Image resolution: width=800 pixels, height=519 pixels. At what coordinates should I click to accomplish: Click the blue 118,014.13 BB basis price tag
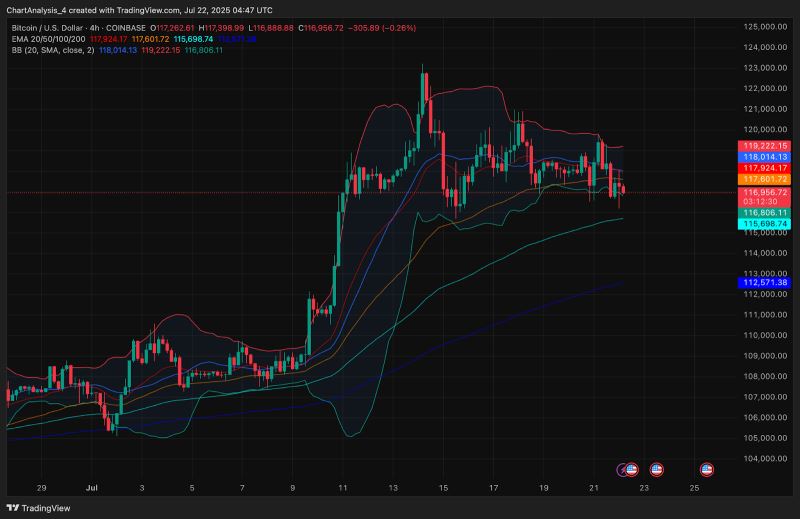766,157
